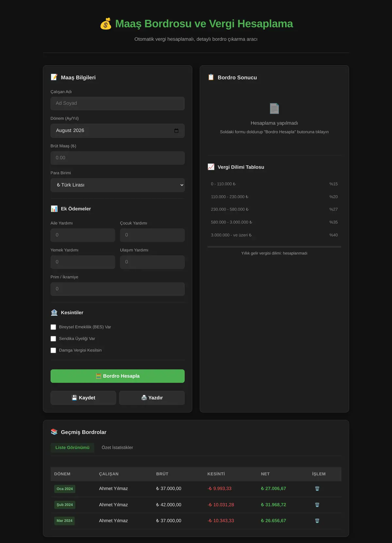
Task: Open the Para Birimi currency dropdown
Action: click(118, 185)
